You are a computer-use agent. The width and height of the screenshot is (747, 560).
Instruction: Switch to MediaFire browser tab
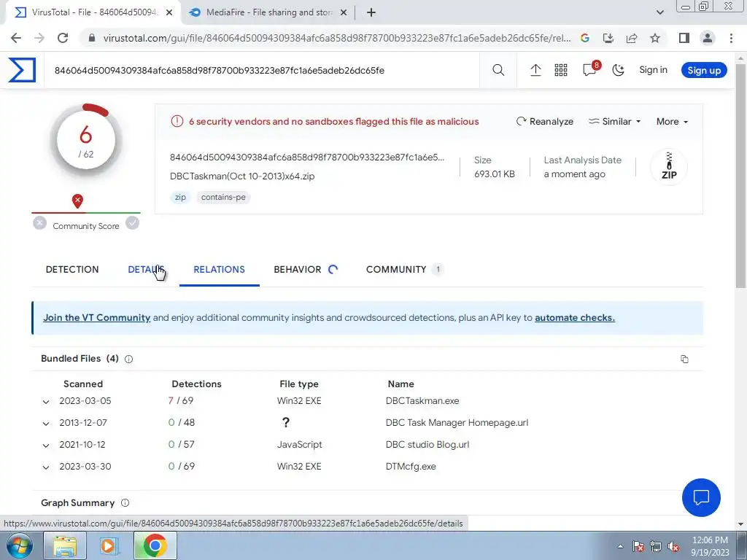[x=269, y=12]
